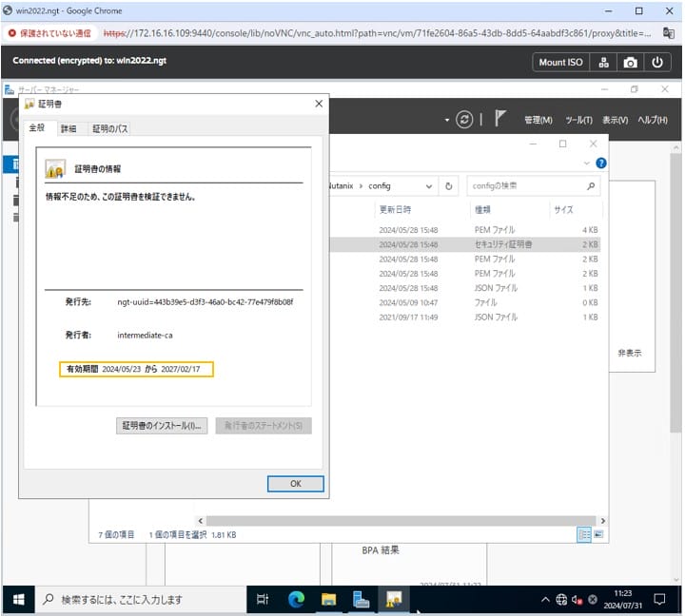Click the Mount ISO button

(560, 62)
